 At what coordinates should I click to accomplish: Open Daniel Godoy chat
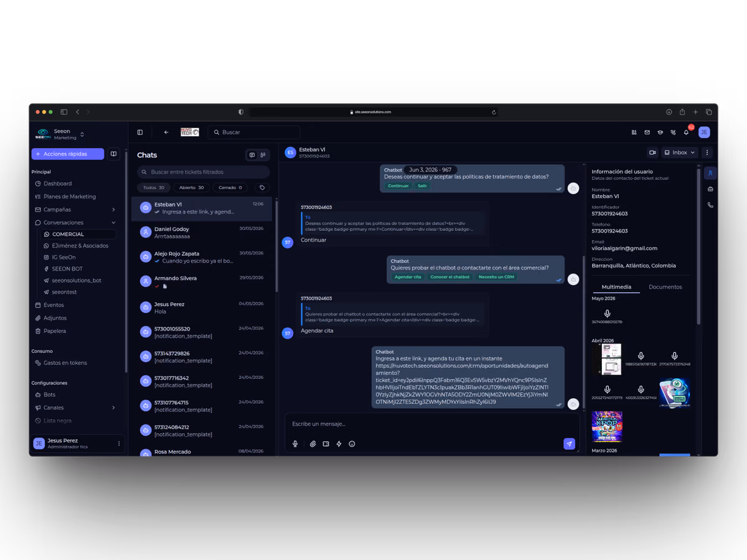coord(202,233)
